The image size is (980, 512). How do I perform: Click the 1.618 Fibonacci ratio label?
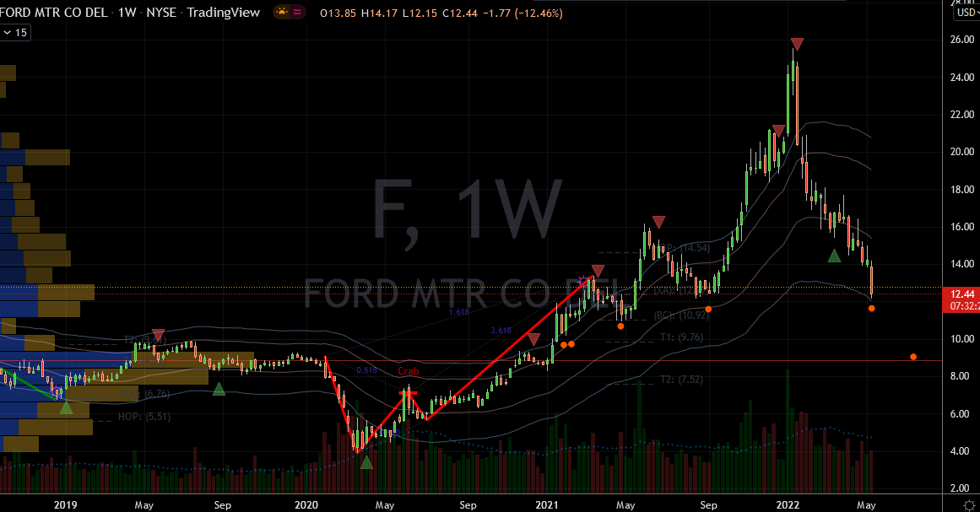pos(458,311)
